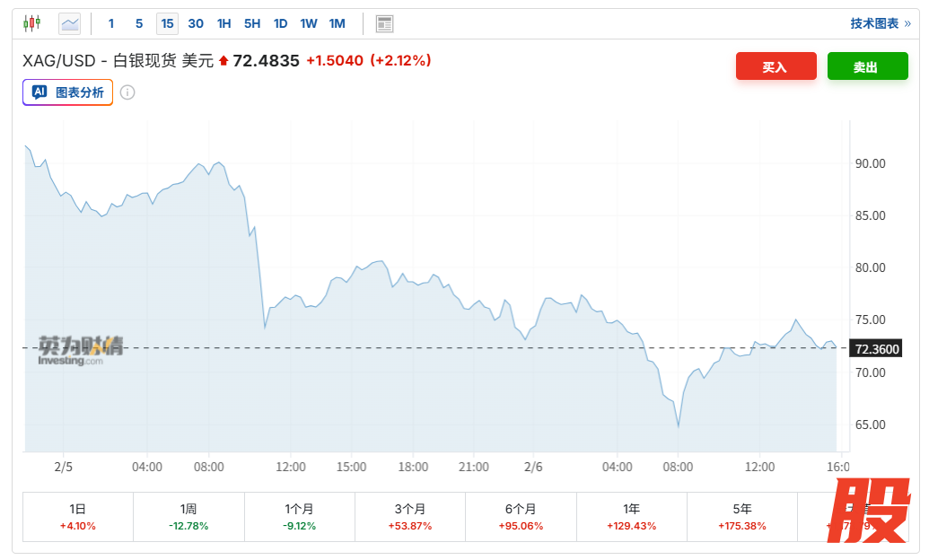929x560 pixels.
Task: Set interval to 5H
Action: (252, 23)
